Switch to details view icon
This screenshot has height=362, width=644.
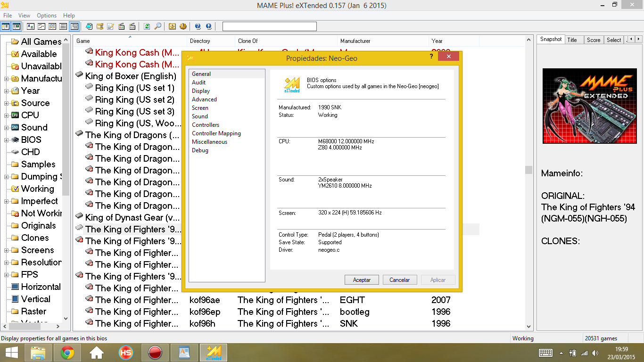(63, 26)
